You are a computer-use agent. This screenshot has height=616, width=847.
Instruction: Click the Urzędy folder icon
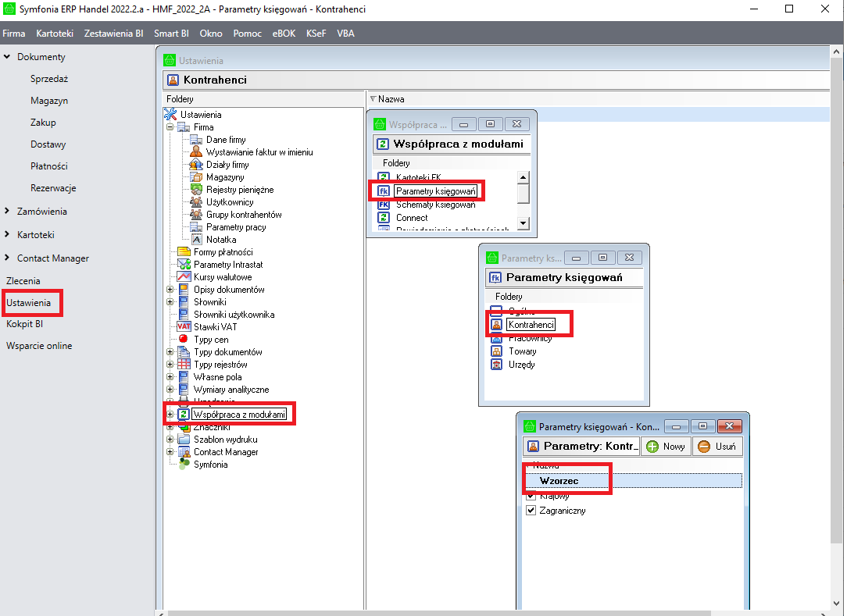pos(496,365)
